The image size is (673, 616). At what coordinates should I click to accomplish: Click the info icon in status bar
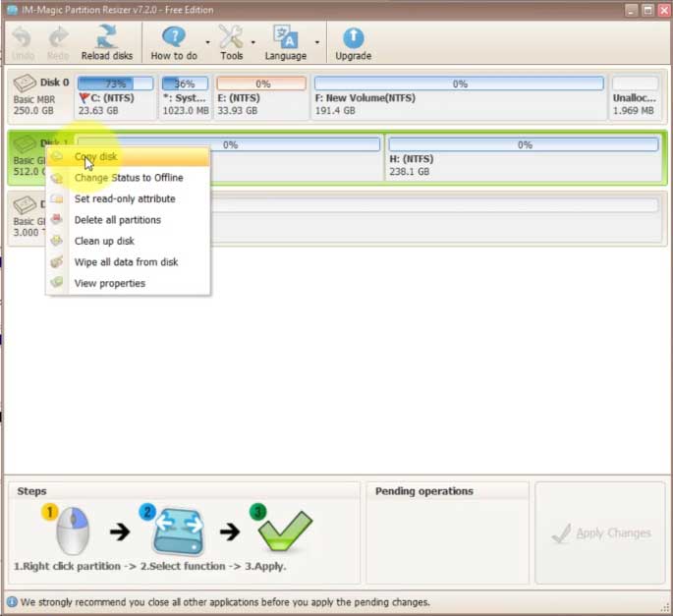(12, 602)
